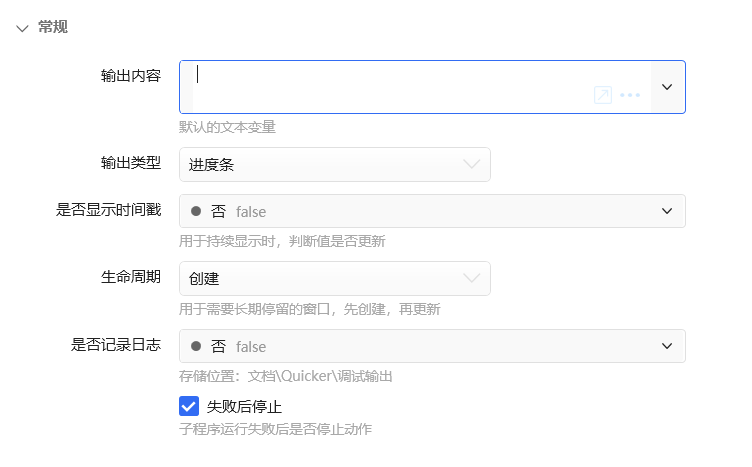Click the 生命周期 field label
This screenshot has width=752, height=467.
(131, 277)
